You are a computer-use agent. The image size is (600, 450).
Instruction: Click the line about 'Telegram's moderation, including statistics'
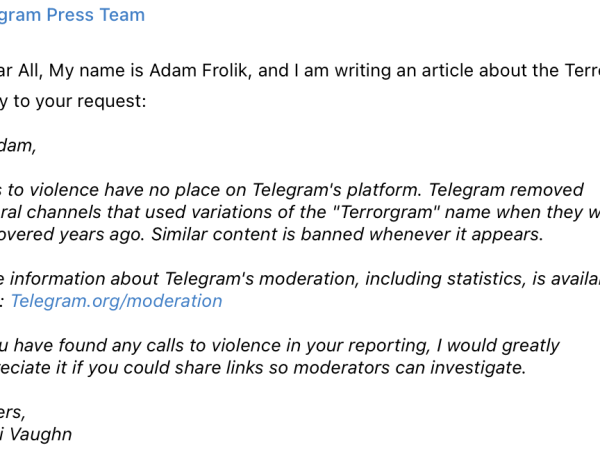[300, 279]
